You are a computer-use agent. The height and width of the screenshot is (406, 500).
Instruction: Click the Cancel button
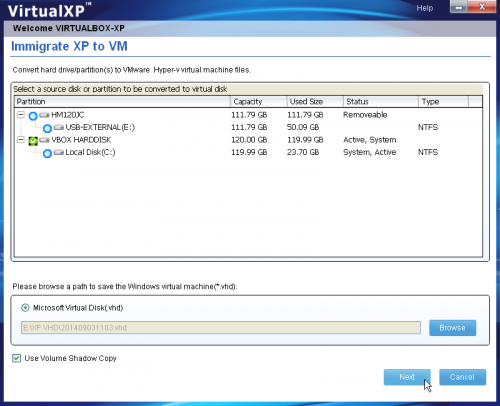[462, 377]
